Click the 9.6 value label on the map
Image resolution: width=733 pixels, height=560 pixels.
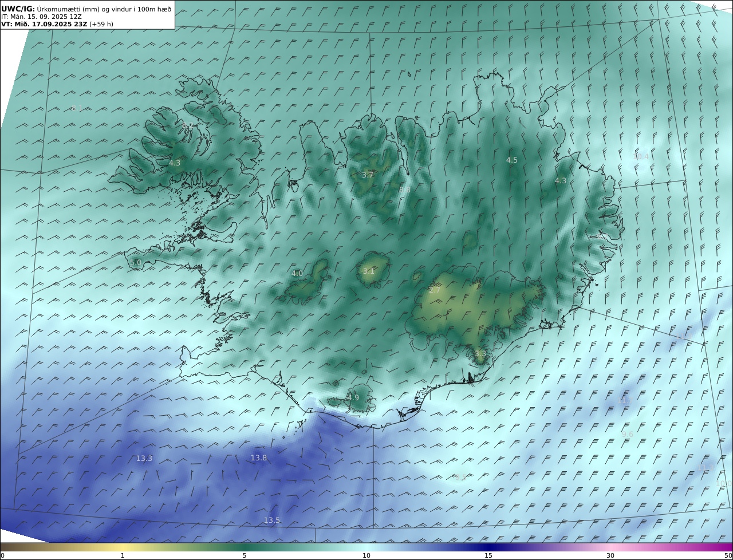628,435
